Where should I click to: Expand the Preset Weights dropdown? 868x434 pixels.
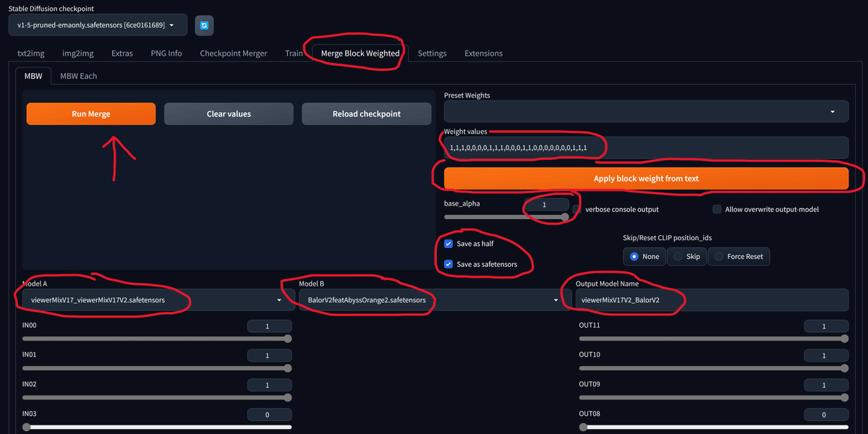[x=646, y=112]
